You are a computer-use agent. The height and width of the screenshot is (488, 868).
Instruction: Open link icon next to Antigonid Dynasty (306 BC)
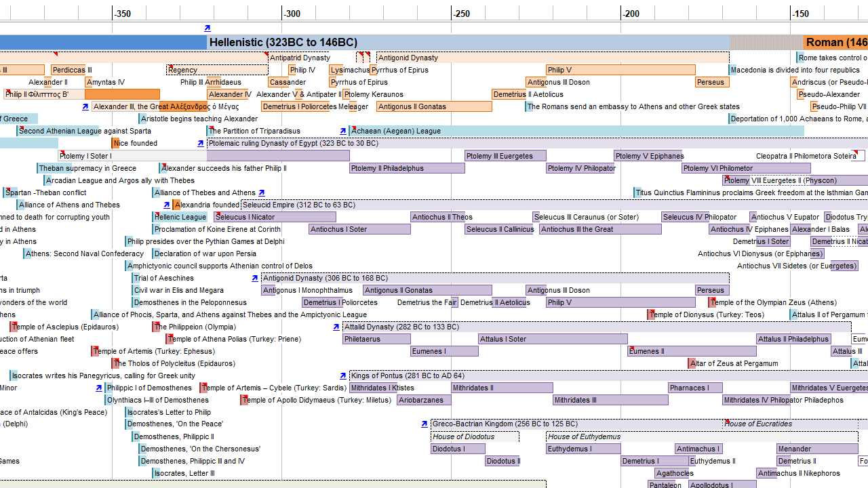[255, 279]
